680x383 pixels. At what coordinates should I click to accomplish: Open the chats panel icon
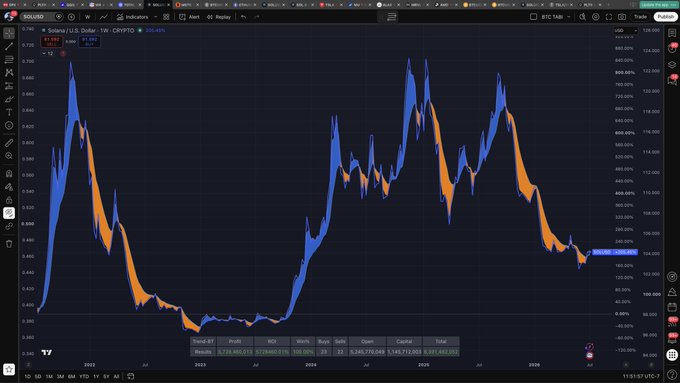point(672,80)
